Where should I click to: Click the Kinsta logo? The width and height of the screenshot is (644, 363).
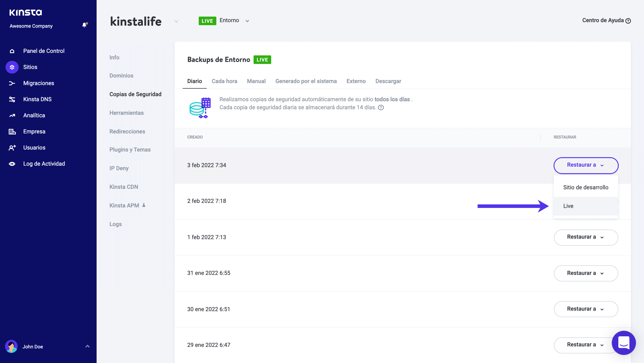pyautogui.click(x=25, y=12)
